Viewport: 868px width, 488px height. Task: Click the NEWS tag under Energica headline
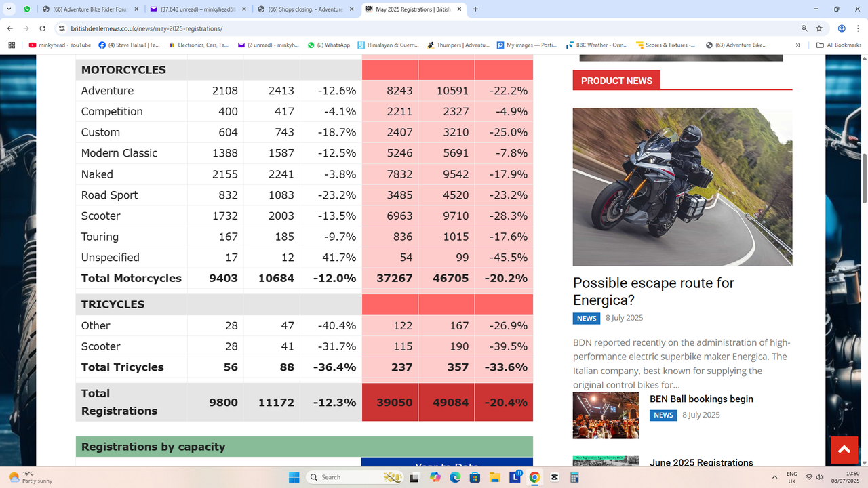coord(587,318)
